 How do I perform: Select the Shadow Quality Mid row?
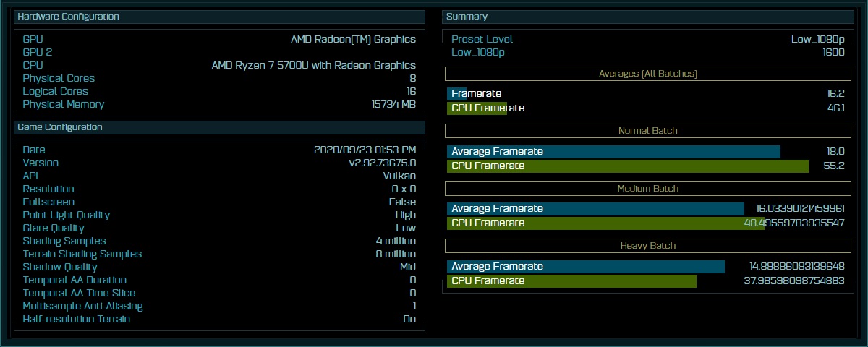[x=219, y=267]
